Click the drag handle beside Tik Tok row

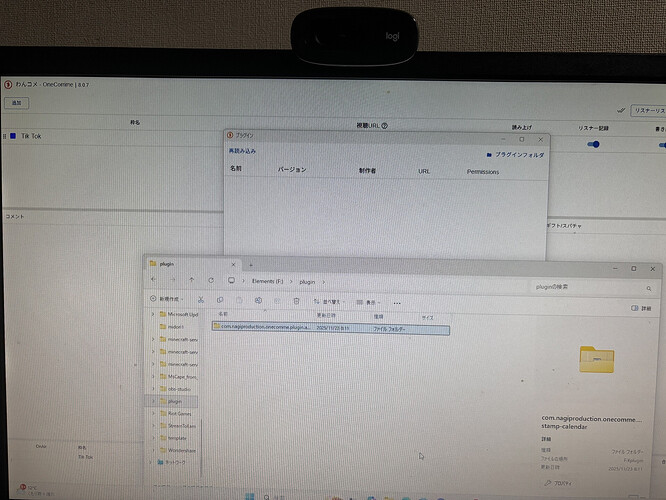coord(5,136)
